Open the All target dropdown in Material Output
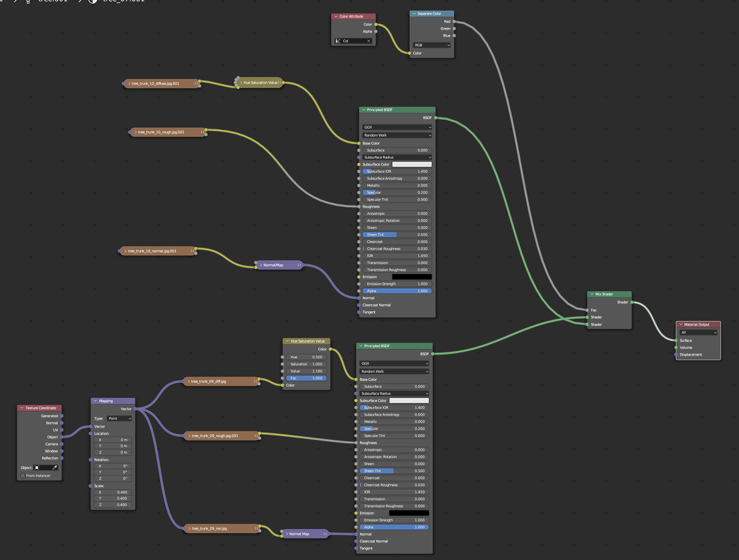This screenshot has height=560, width=739. click(x=698, y=333)
